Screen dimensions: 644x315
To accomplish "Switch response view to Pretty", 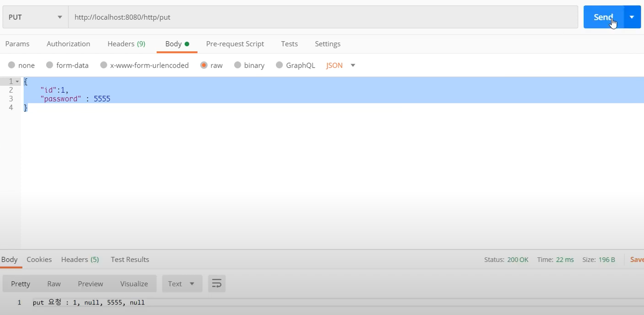I will coord(21,283).
